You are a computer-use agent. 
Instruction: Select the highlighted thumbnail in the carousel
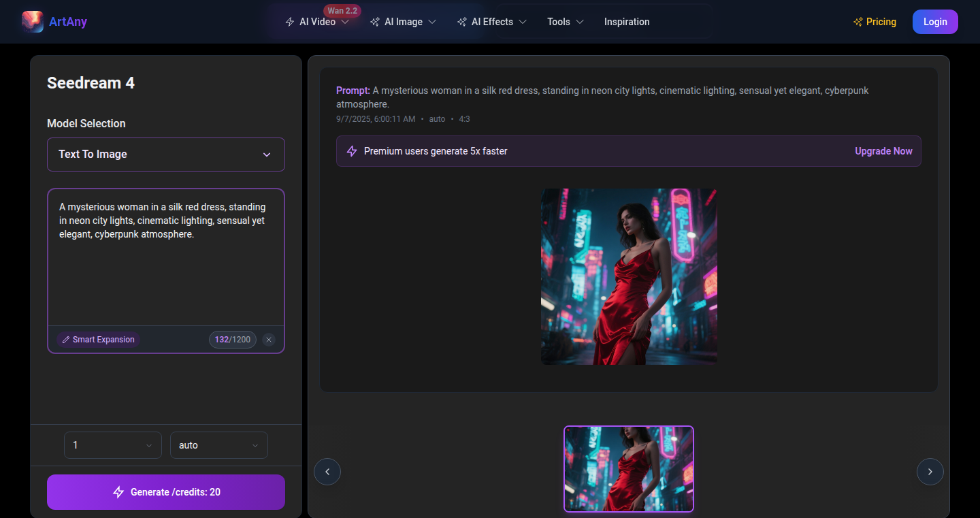pos(629,469)
